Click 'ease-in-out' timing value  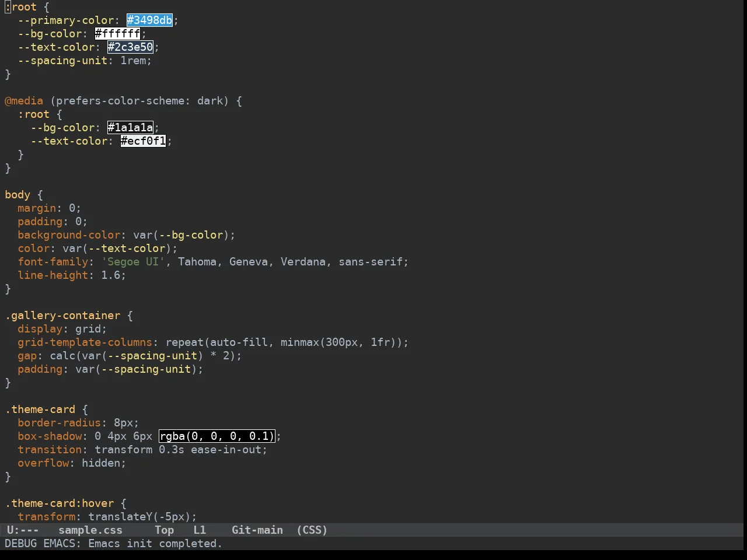pos(226,450)
